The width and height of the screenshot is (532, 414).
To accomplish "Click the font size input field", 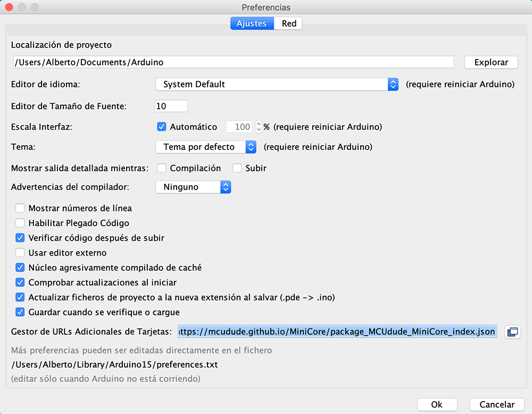I will click(171, 106).
